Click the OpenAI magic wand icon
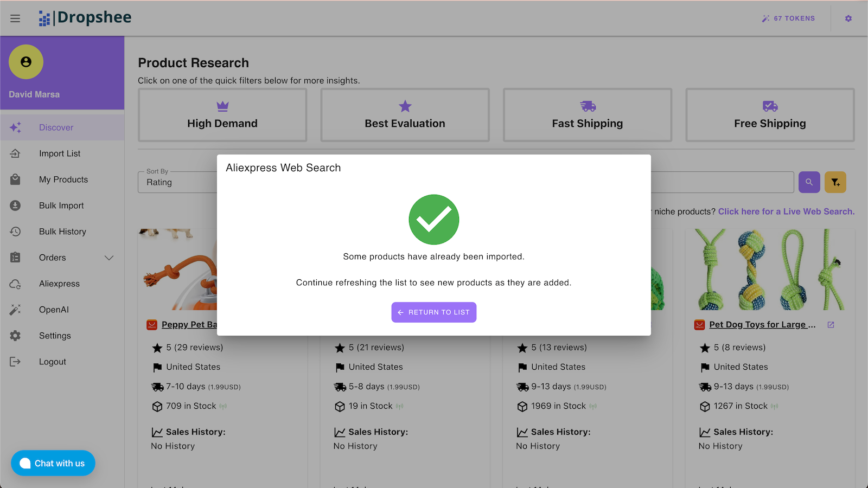The height and width of the screenshot is (488, 868). coord(15,310)
